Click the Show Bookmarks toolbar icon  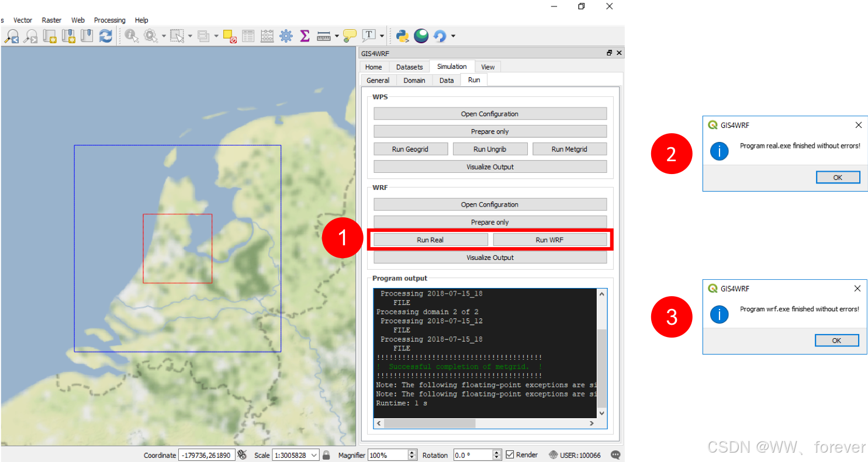[x=68, y=36]
